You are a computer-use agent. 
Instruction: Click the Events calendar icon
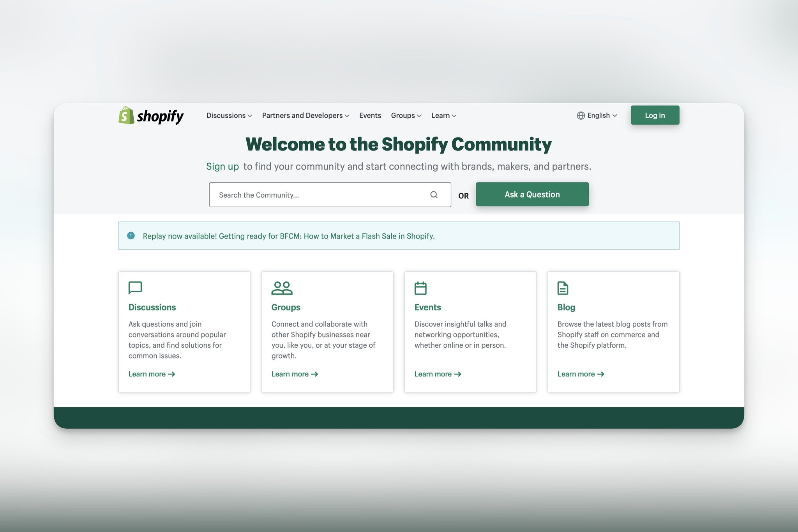(x=420, y=287)
